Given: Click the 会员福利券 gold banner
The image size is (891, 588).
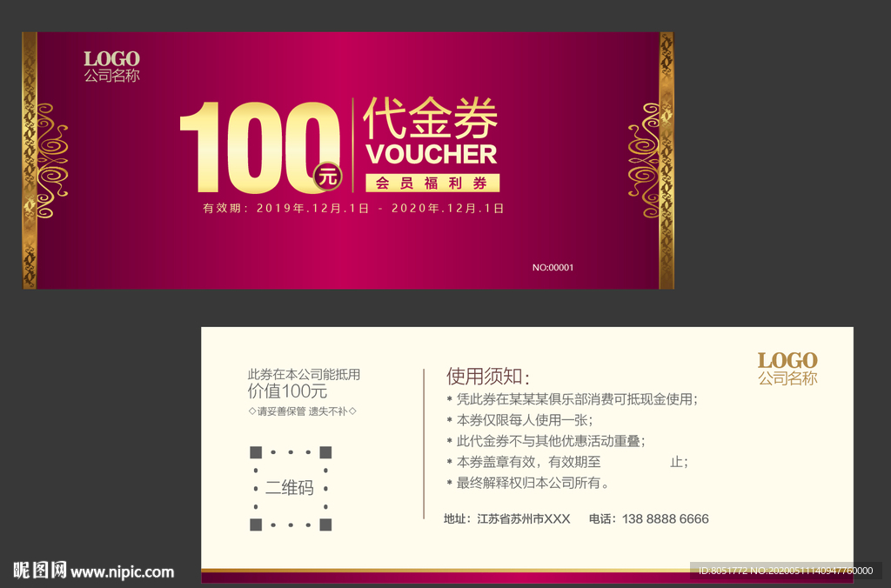Looking at the screenshot, I should pyautogui.click(x=432, y=183).
